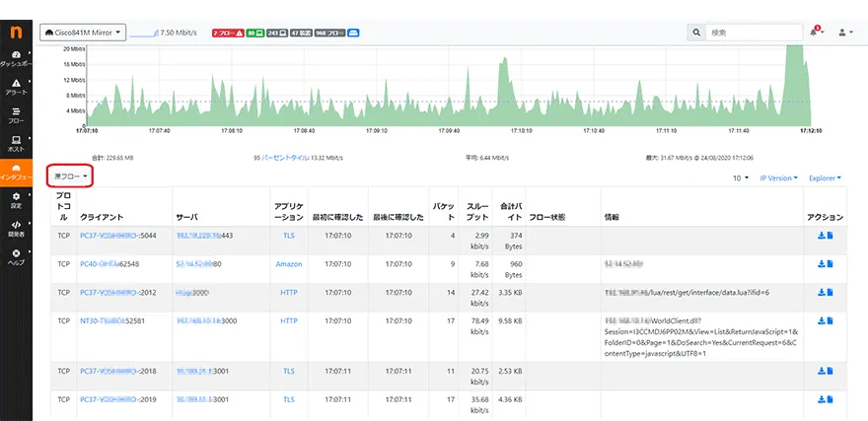Open the Cisco841M Mirror interface dropdown
868x421 pixels.
tap(83, 33)
